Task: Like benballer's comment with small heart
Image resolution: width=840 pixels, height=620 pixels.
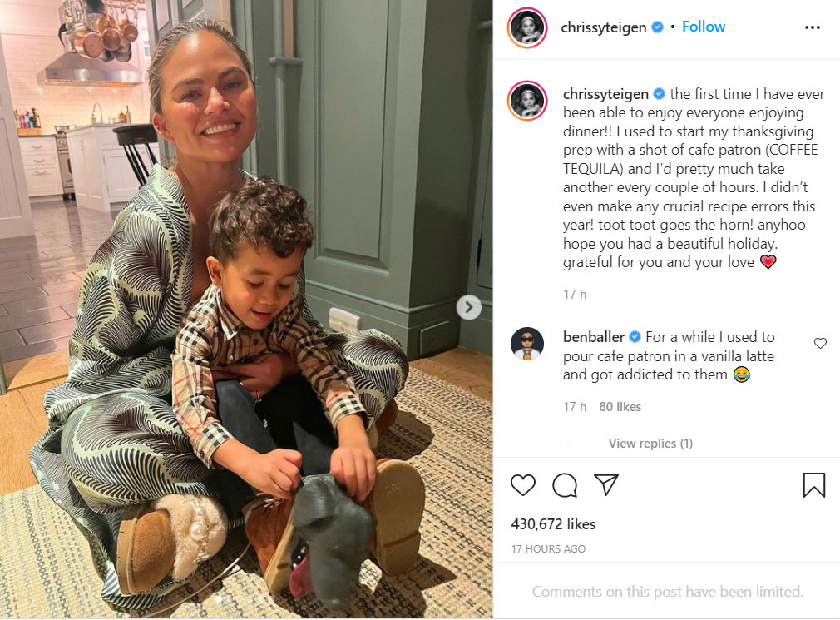Action: tap(820, 343)
